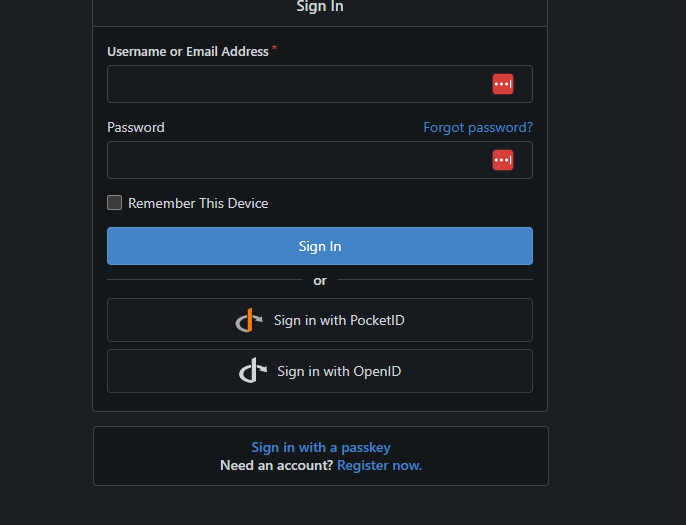Viewport: 686px width, 525px height.
Task: Click the password manager icon in username field
Action: [x=502, y=84]
